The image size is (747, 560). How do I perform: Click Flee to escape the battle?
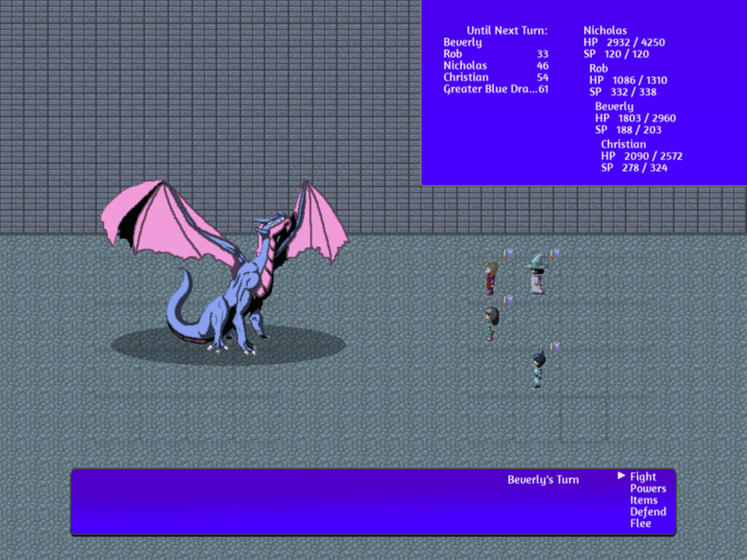click(640, 524)
